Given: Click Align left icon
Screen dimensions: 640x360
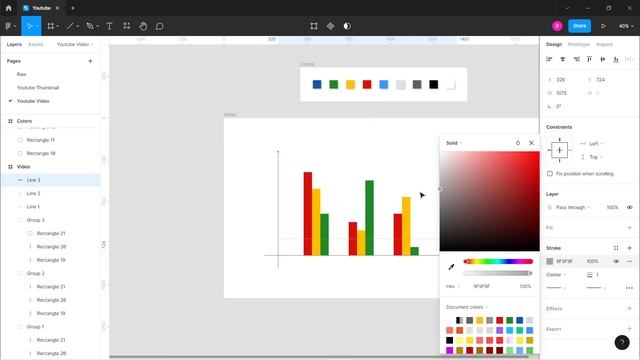Looking at the screenshot, I should tap(549, 59).
